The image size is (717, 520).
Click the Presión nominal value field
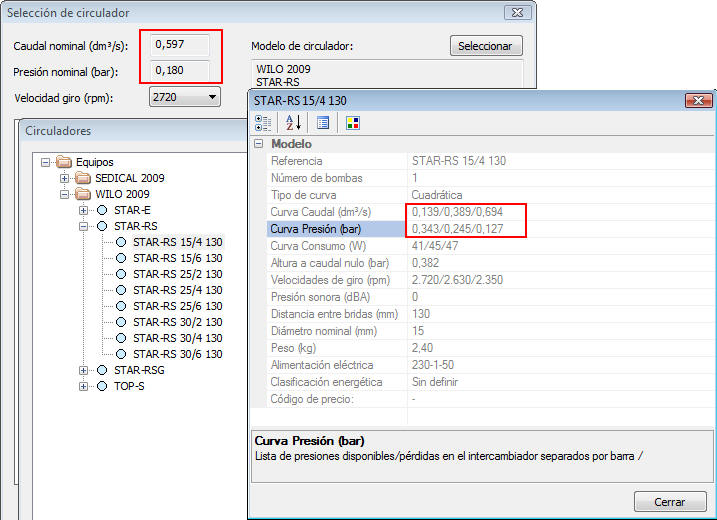tap(180, 70)
